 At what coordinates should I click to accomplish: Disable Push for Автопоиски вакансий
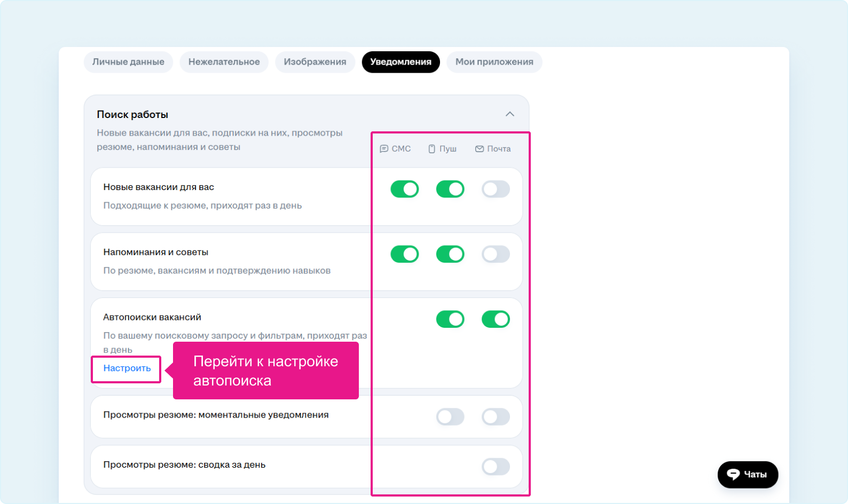(x=450, y=319)
